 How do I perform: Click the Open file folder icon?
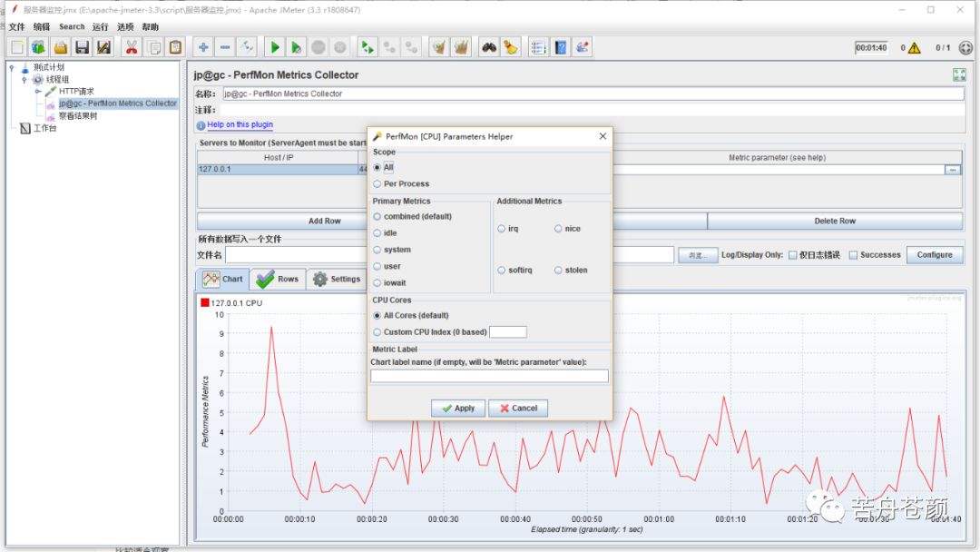61,47
